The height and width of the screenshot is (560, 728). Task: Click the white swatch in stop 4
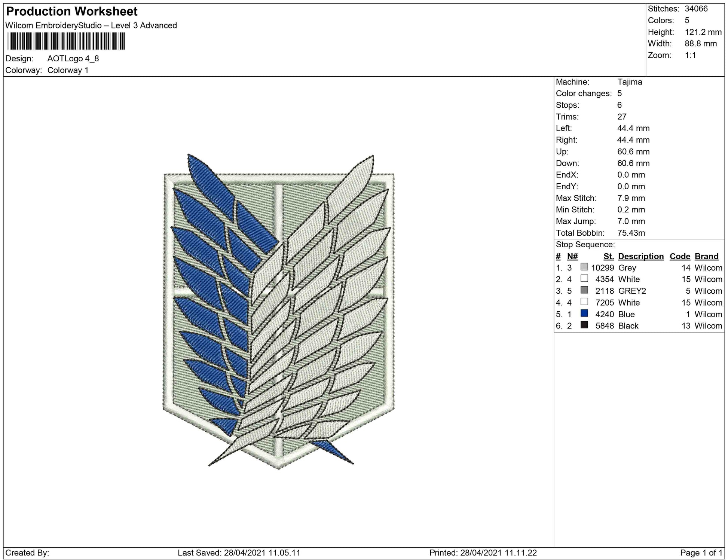(584, 302)
